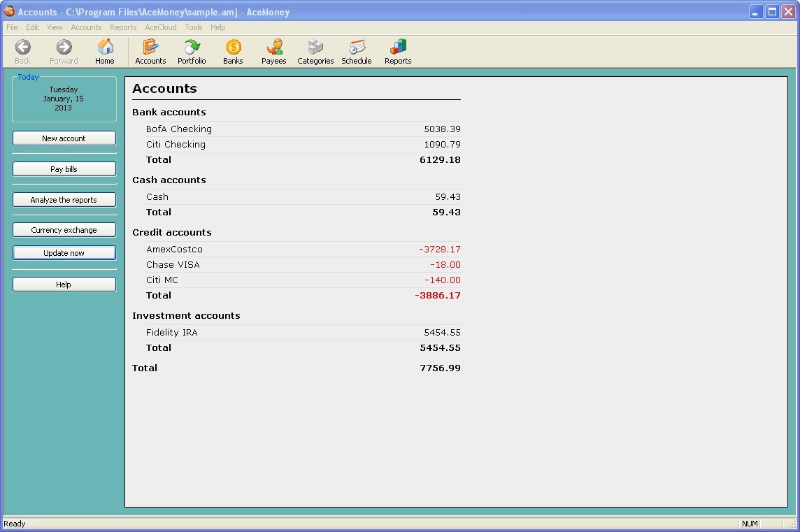The width and height of the screenshot is (800, 532).
Task: Open the Fidelity IRA investment account
Action: pos(171,332)
